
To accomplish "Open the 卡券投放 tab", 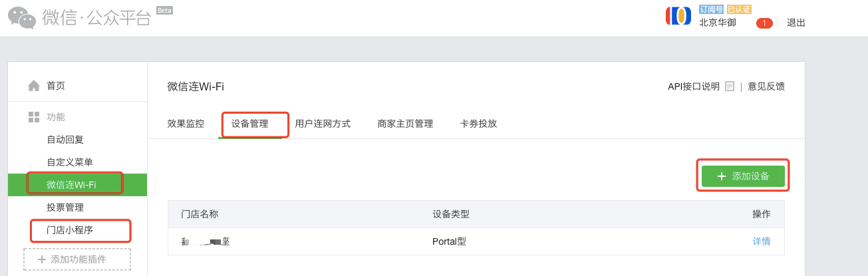I will [x=478, y=124].
